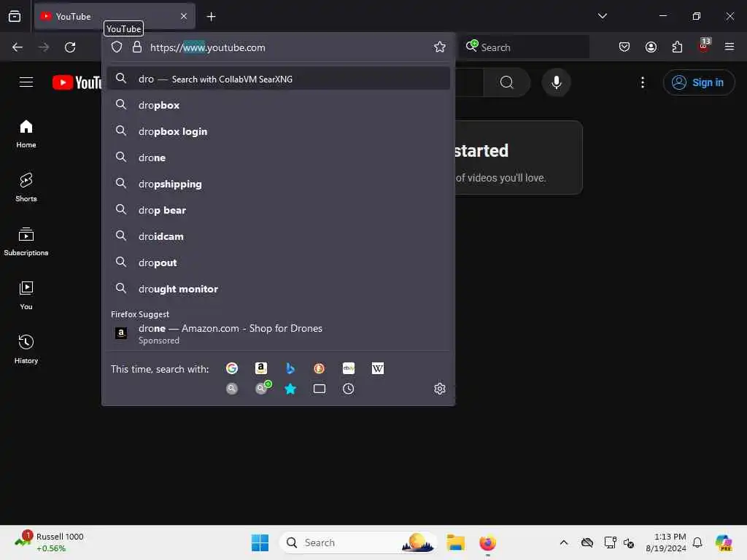
Task: Close the YouTube tab
Action: (184, 16)
